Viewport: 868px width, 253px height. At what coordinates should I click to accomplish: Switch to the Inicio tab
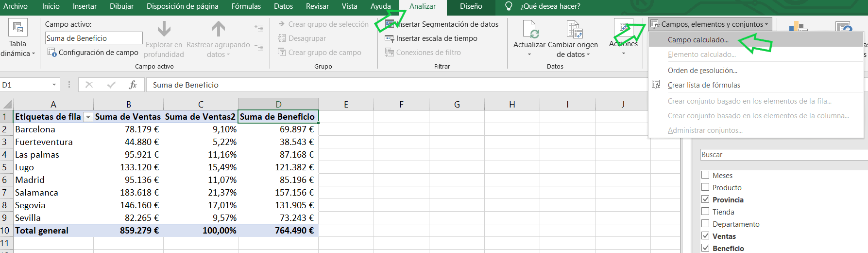coord(51,6)
